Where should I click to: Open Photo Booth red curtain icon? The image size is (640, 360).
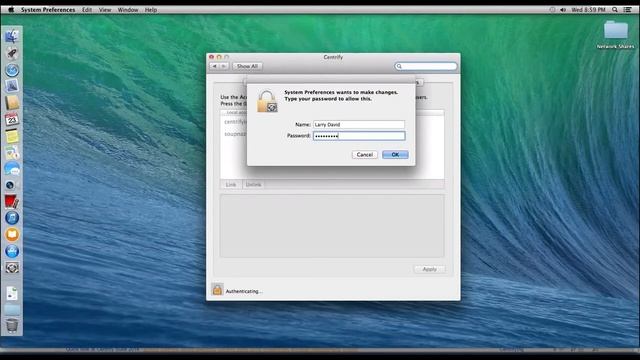(x=12, y=202)
